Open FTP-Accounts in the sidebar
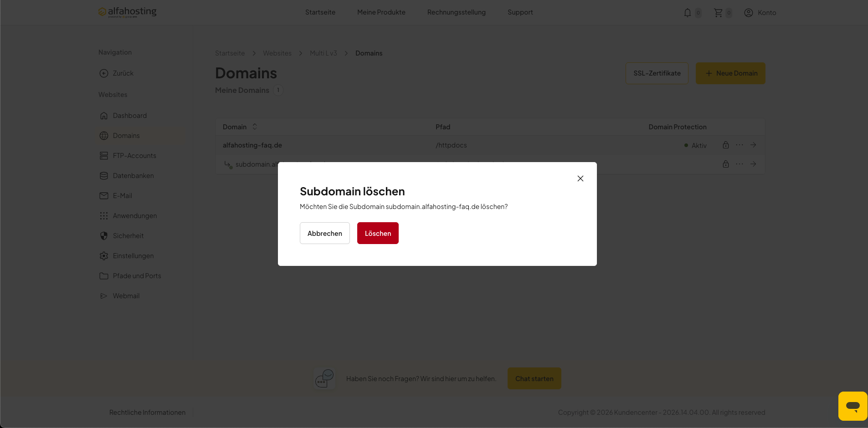 [x=128, y=156]
